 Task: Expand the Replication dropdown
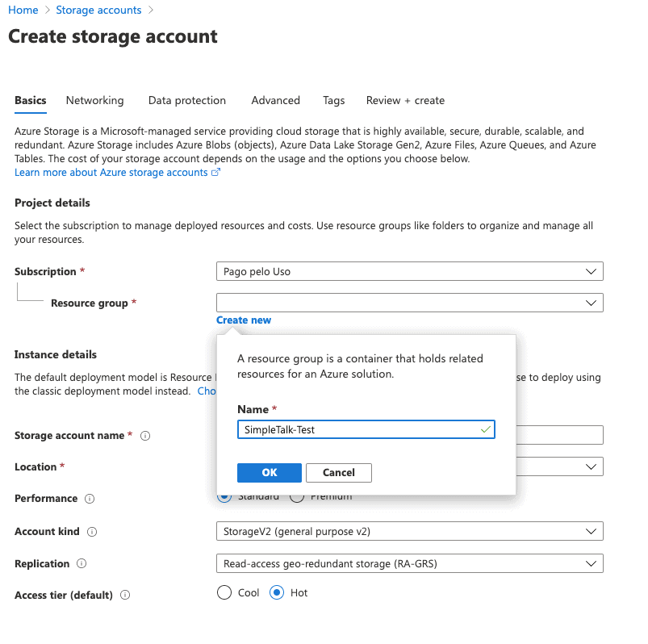(x=409, y=563)
